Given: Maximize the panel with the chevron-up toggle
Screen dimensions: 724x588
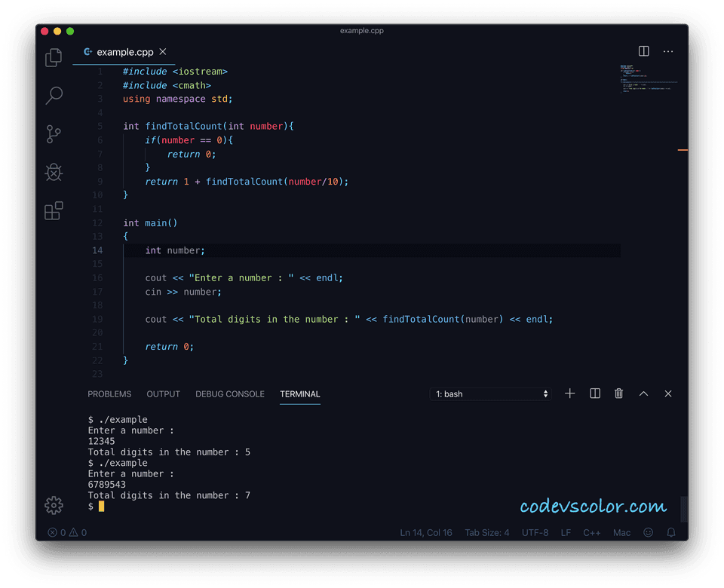Looking at the screenshot, I should [x=643, y=393].
